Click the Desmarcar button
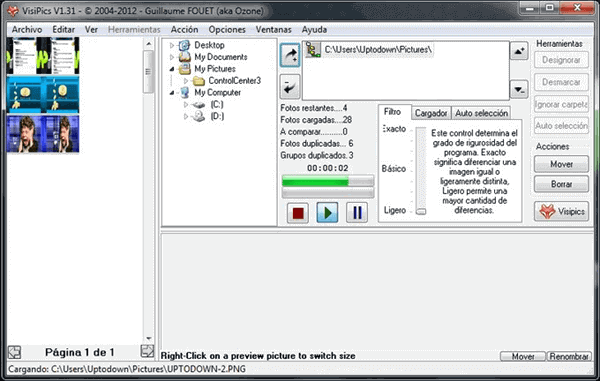The width and height of the screenshot is (600, 381). (x=561, y=82)
